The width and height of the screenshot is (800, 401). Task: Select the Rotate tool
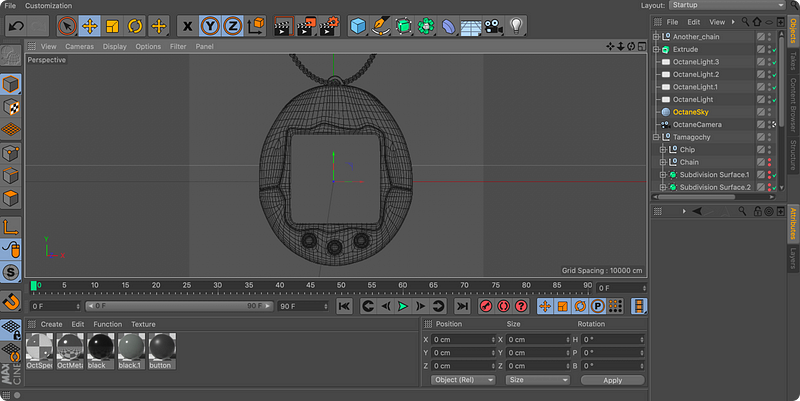(x=135, y=25)
